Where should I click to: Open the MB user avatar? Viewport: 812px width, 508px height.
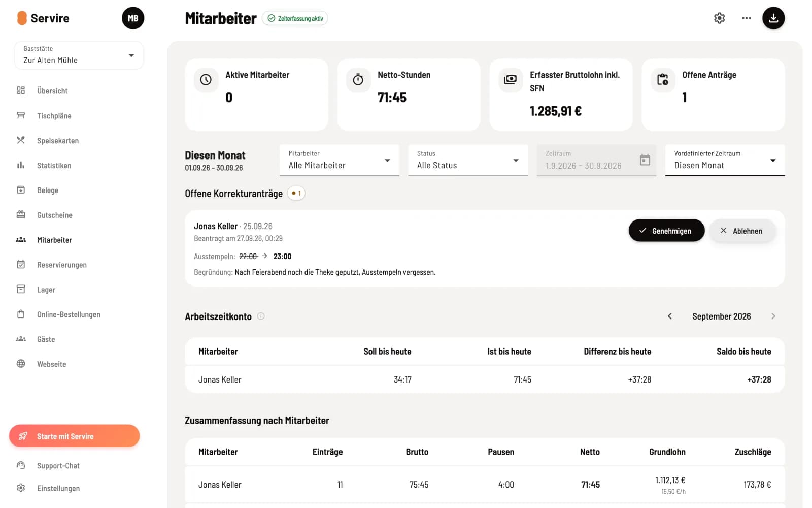click(x=133, y=18)
